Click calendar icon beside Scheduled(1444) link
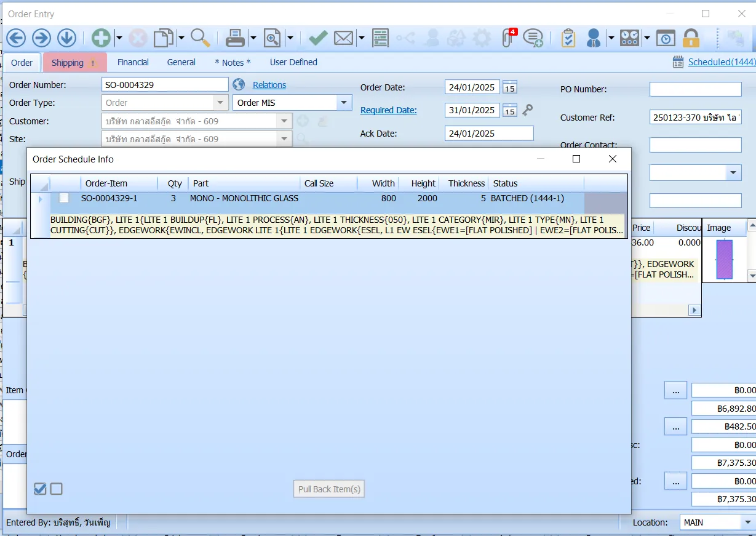This screenshot has height=536, width=756. coord(678,62)
